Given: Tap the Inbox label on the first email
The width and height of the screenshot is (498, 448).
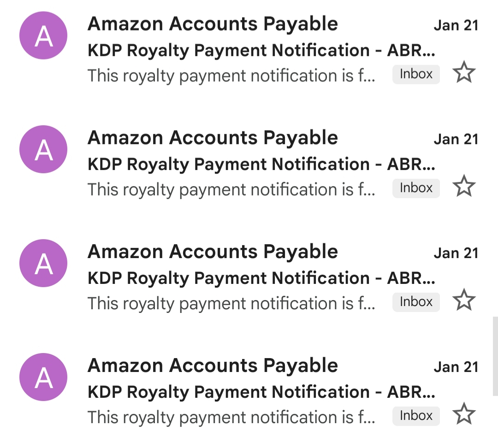Looking at the screenshot, I should (x=416, y=74).
